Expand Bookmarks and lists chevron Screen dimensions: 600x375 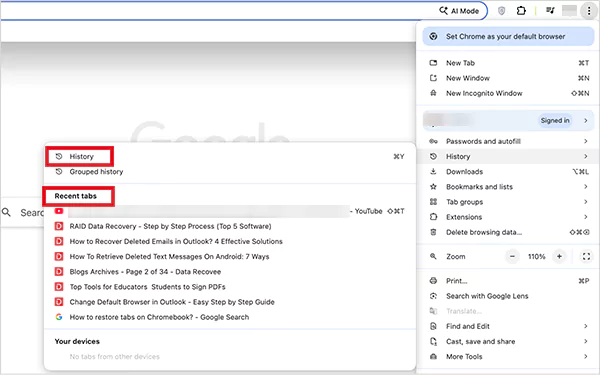(x=586, y=187)
